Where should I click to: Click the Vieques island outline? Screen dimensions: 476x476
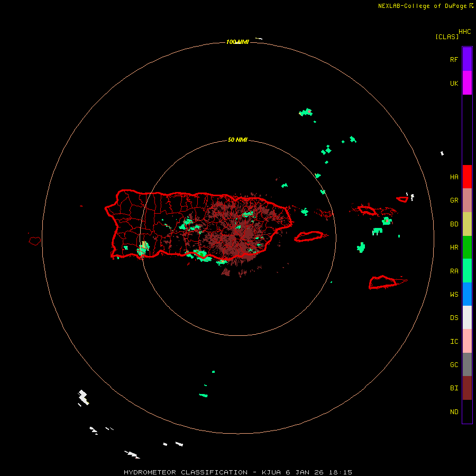pos(309,236)
